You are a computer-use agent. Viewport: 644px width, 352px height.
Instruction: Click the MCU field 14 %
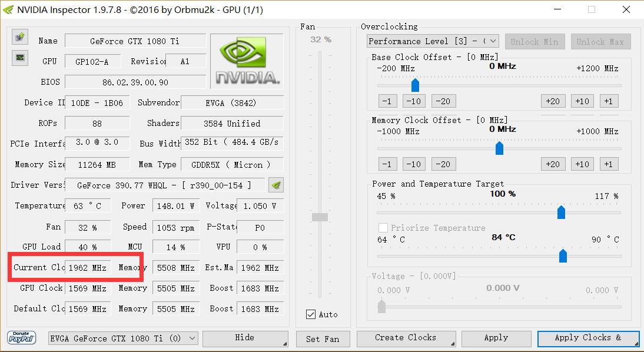pos(176,247)
